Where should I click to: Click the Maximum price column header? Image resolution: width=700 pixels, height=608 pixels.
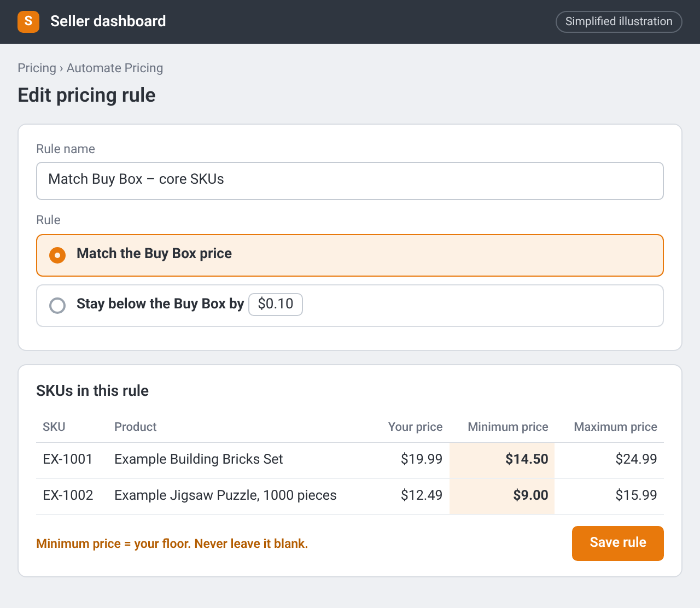pyautogui.click(x=616, y=427)
